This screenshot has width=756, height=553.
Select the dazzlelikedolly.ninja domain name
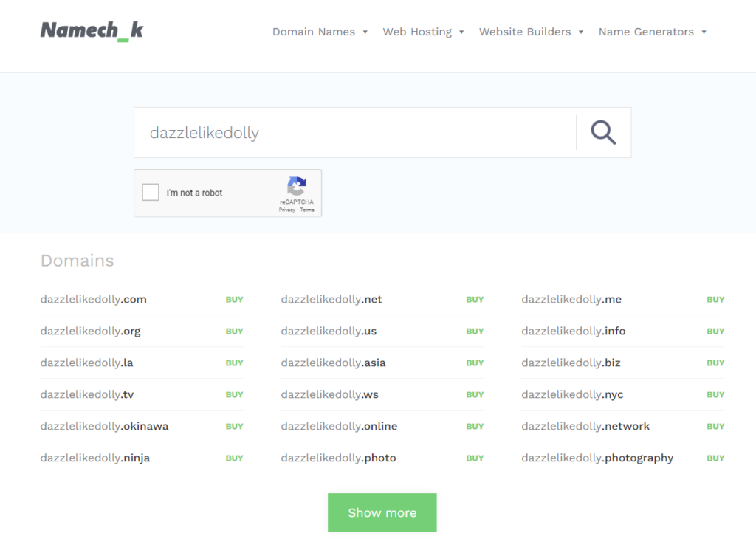tap(95, 458)
